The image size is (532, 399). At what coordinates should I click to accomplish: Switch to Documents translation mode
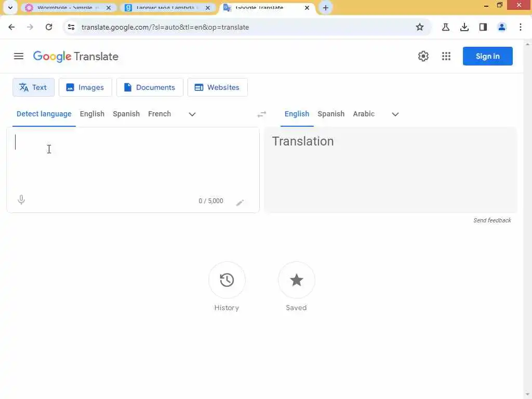click(x=150, y=87)
